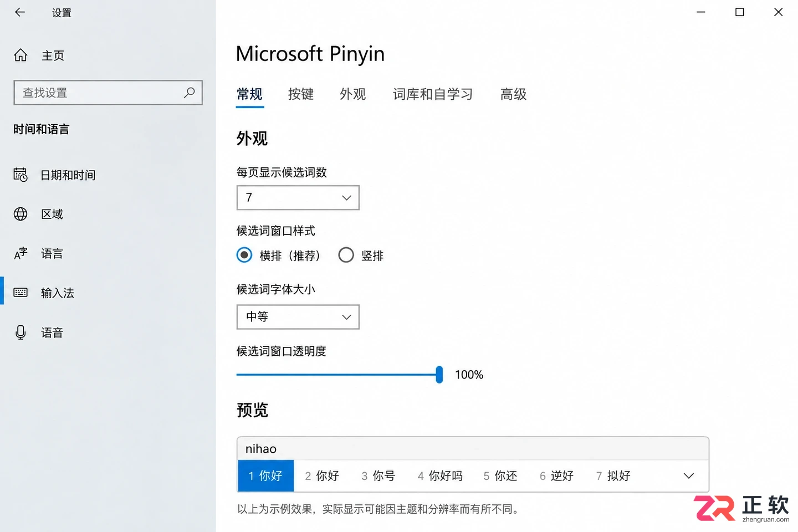Screen dimensions: 798x532
Task: Select candidate 1 你好 in preview
Action: [x=265, y=476]
